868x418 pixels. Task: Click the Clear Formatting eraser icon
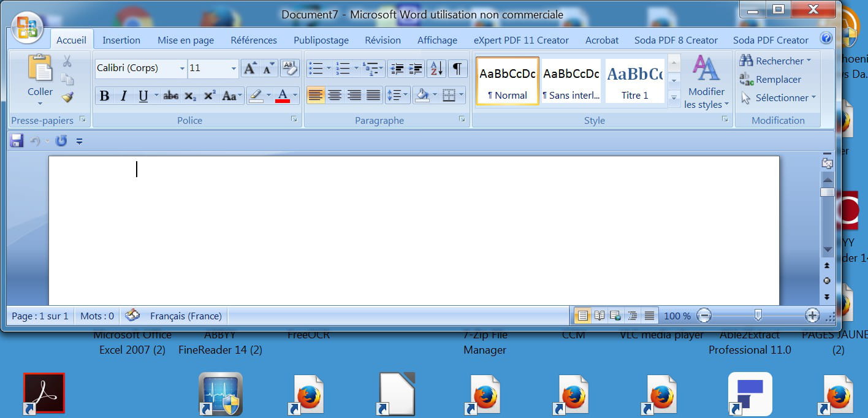289,68
